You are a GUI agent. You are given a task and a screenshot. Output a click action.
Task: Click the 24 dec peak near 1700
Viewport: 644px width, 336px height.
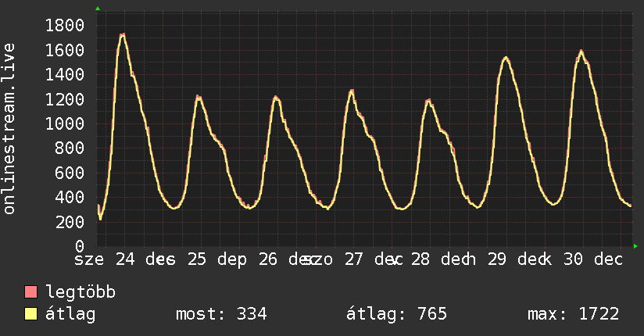(122, 35)
